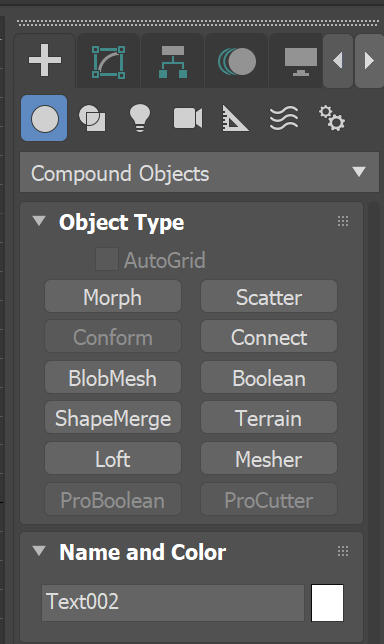The width and height of the screenshot is (384, 644).
Task: Open the Display panel tab
Action: (300, 61)
